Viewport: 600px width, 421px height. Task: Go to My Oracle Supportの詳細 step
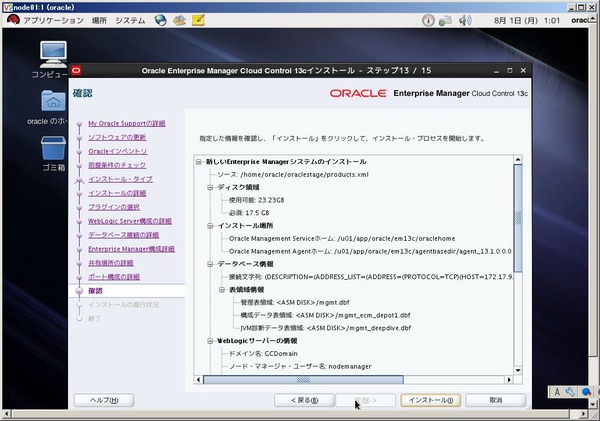coord(127,123)
